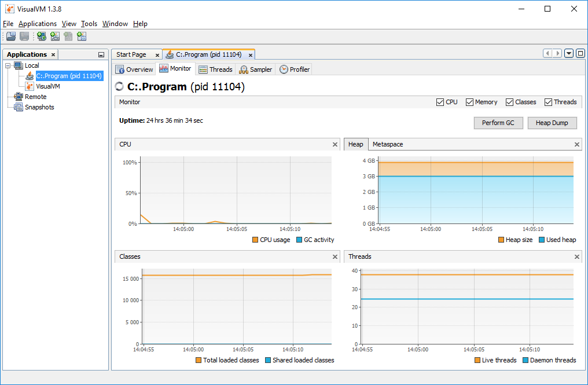The height and width of the screenshot is (385, 588).
Task: Uncheck the Threads checkbox in Monitor bar
Action: click(x=548, y=102)
